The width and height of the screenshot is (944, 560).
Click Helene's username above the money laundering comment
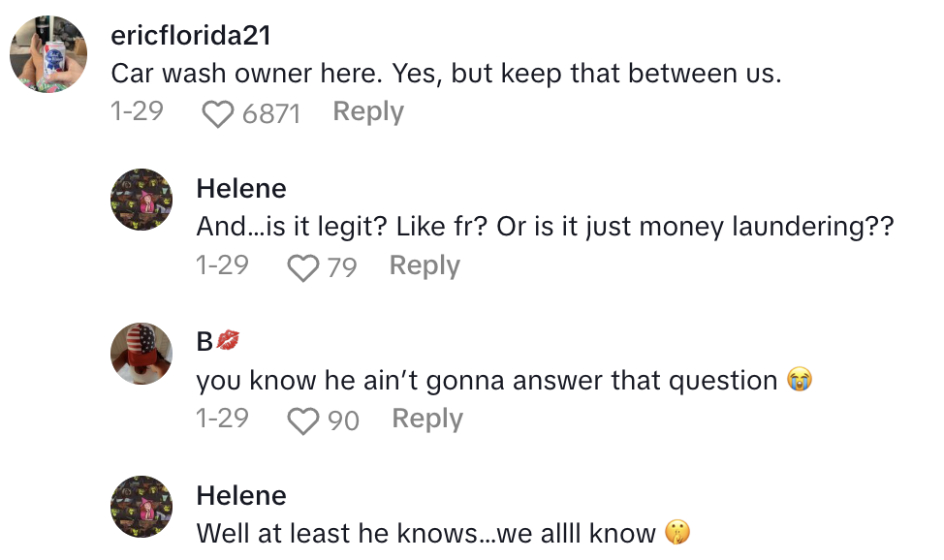pos(241,188)
